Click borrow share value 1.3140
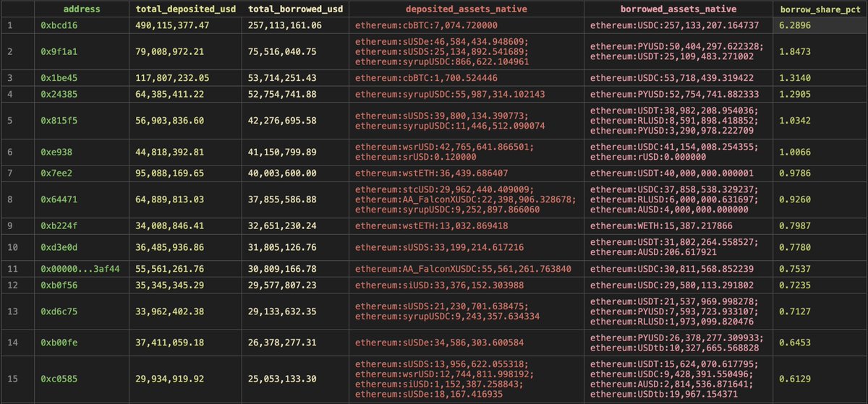 point(794,78)
